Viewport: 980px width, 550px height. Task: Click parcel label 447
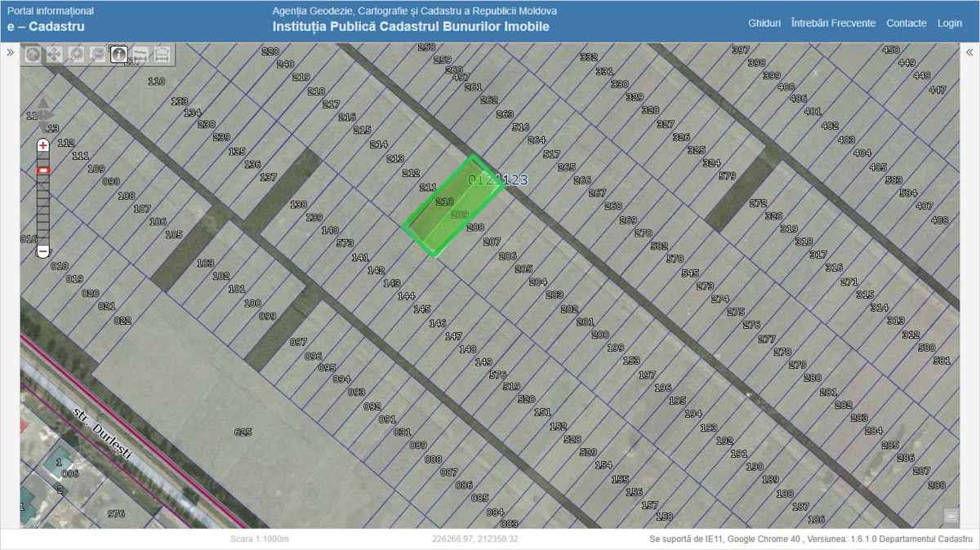point(938,90)
